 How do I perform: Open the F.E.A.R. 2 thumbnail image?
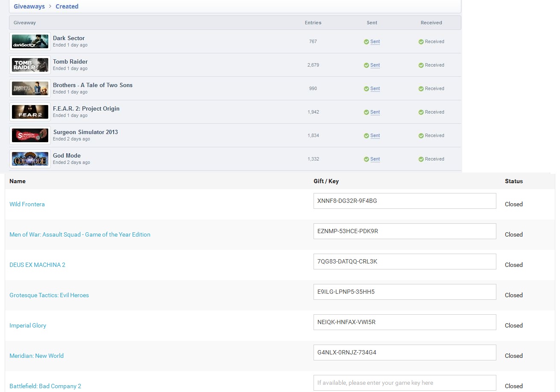[x=30, y=112]
